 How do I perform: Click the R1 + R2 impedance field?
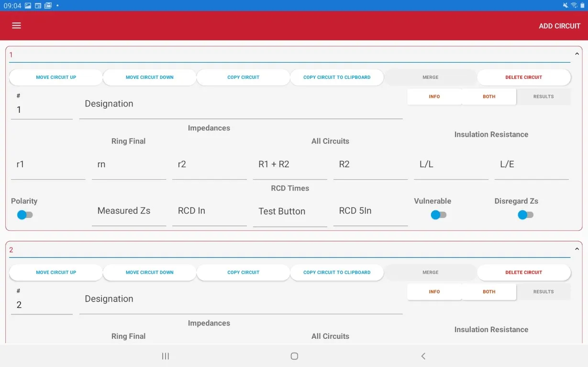pyautogui.click(x=290, y=165)
